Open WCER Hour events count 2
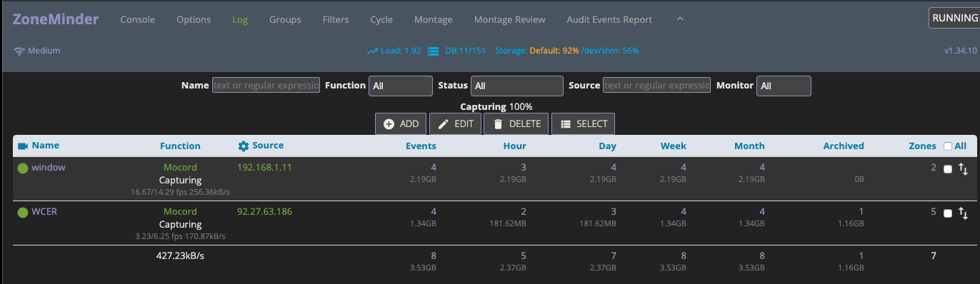Image resolution: width=980 pixels, height=284 pixels. click(524, 212)
